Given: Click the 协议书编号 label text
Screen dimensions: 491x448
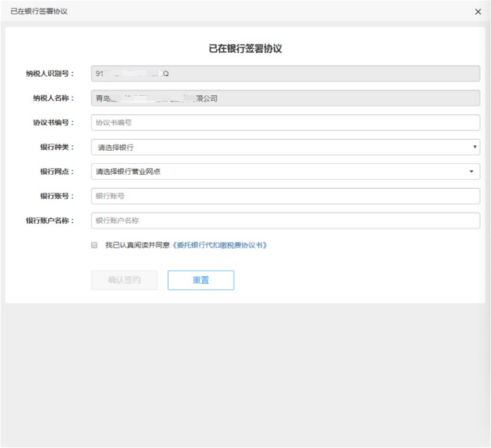Looking at the screenshot, I should pos(53,122).
